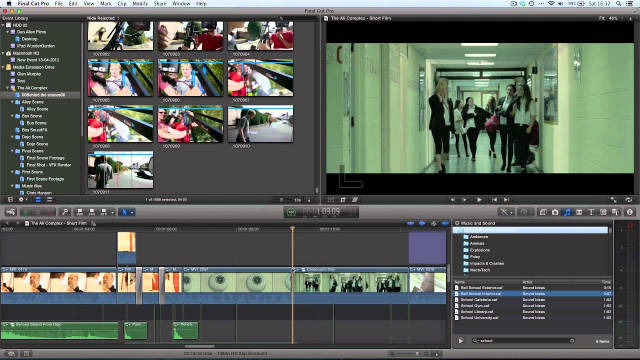Toggle viewer loop playback
This screenshot has width=640, height=360.
(629, 200)
